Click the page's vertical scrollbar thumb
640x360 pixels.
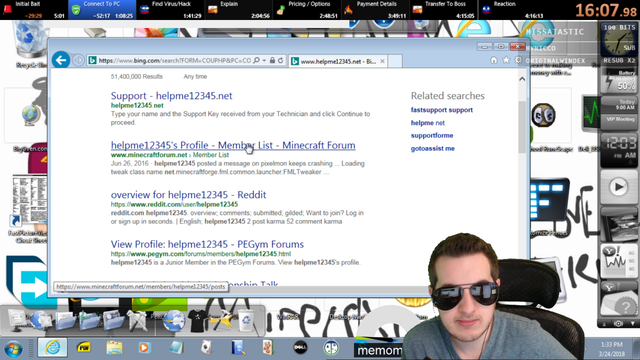click(522, 127)
